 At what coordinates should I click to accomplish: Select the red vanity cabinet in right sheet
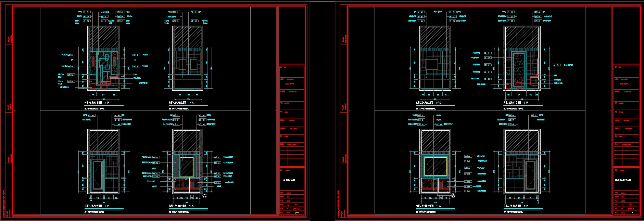click(x=435, y=185)
